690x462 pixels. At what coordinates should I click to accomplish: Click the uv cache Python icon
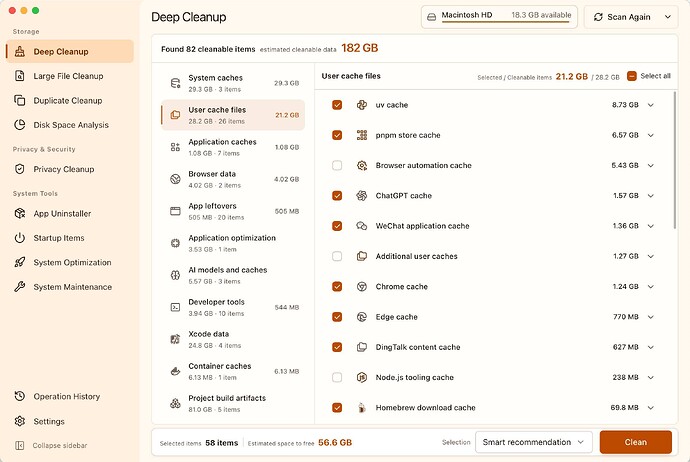coord(362,105)
